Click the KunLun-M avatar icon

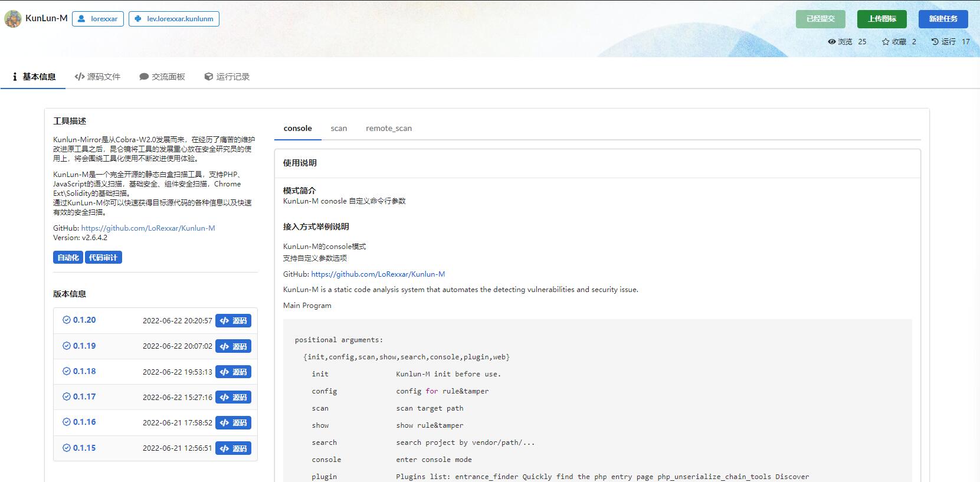coord(13,19)
